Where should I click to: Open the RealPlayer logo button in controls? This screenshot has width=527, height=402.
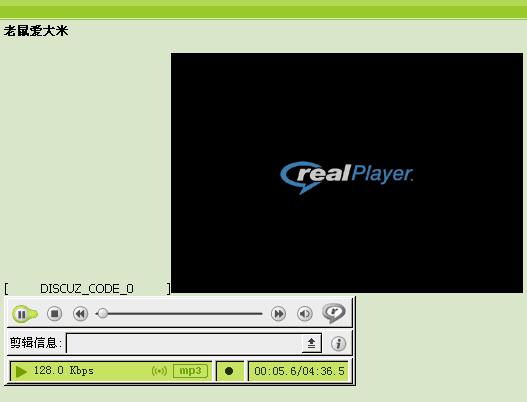click(x=334, y=313)
